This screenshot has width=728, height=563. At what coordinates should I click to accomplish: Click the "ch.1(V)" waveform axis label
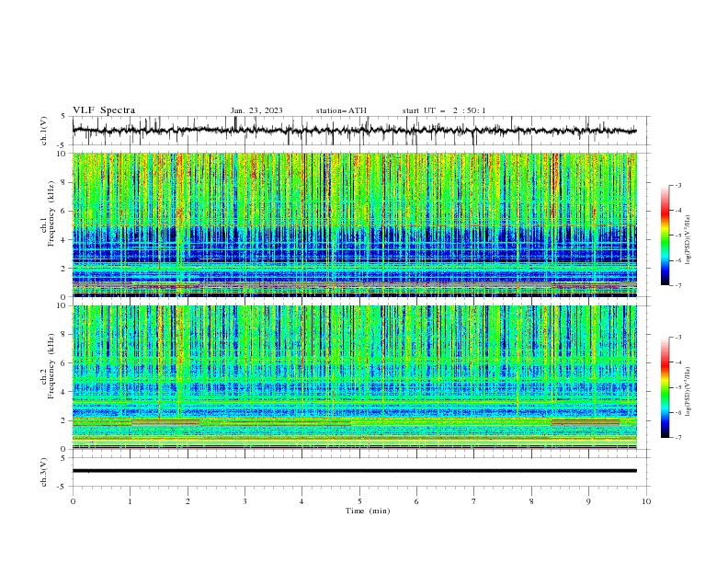pos(44,131)
